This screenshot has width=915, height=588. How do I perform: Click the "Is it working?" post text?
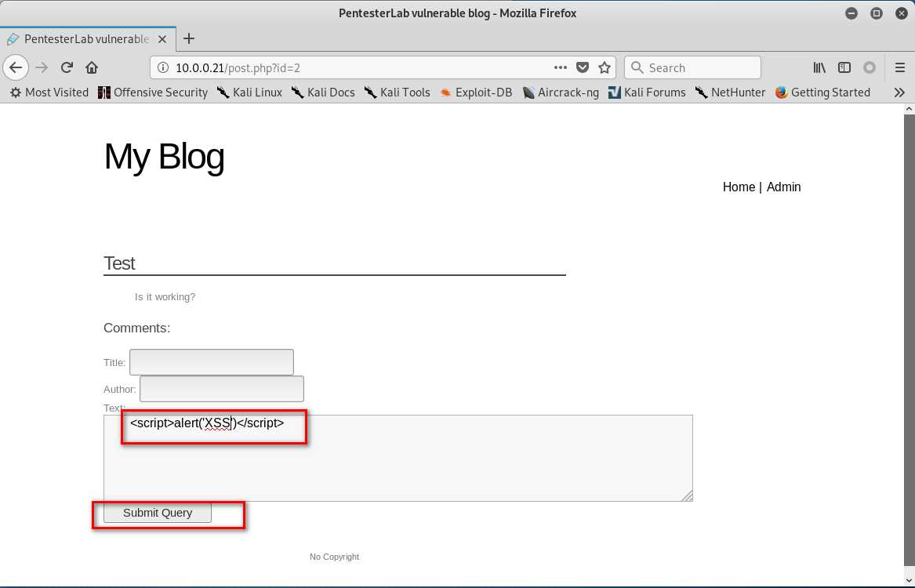pos(165,297)
